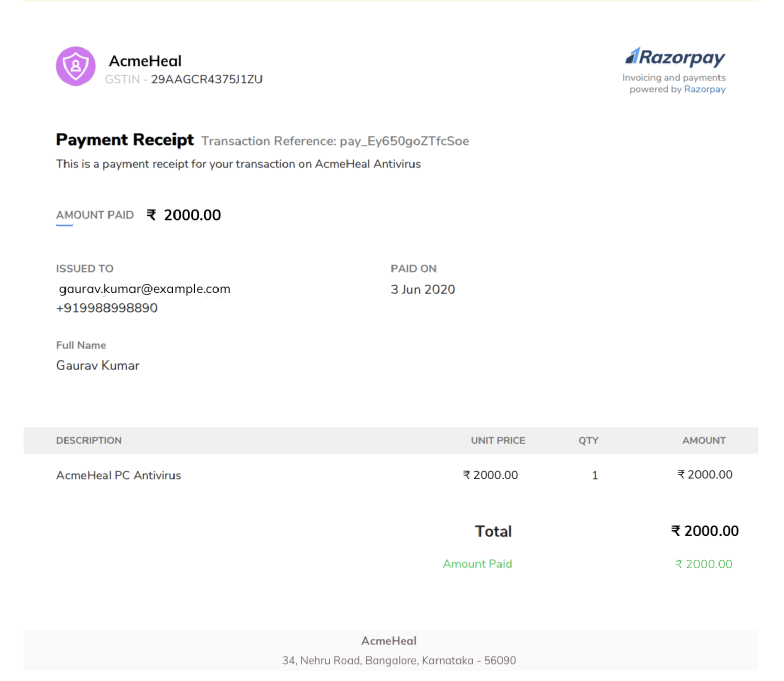The height and width of the screenshot is (681, 784).
Task: Click the Payment Receipt heading
Action: point(125,140)
